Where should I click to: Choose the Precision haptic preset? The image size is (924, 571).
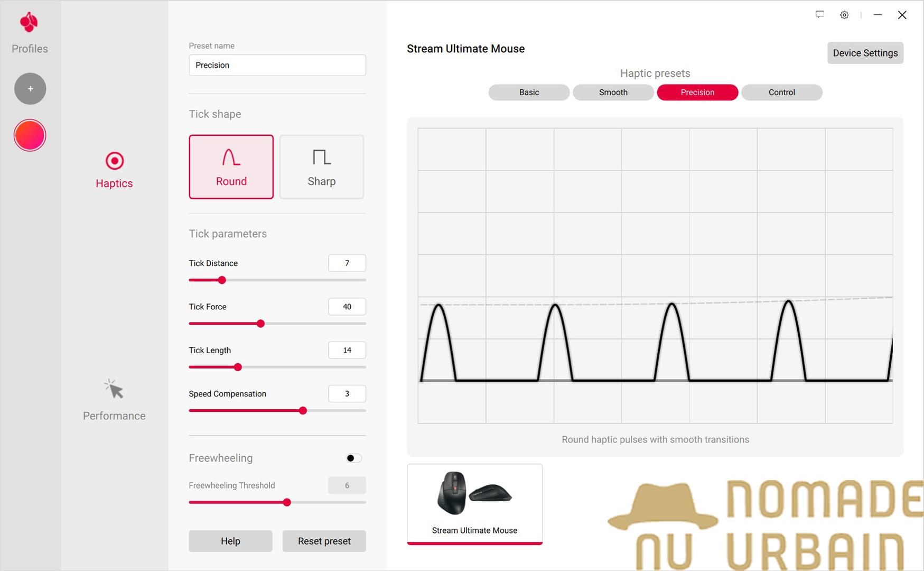697,93
